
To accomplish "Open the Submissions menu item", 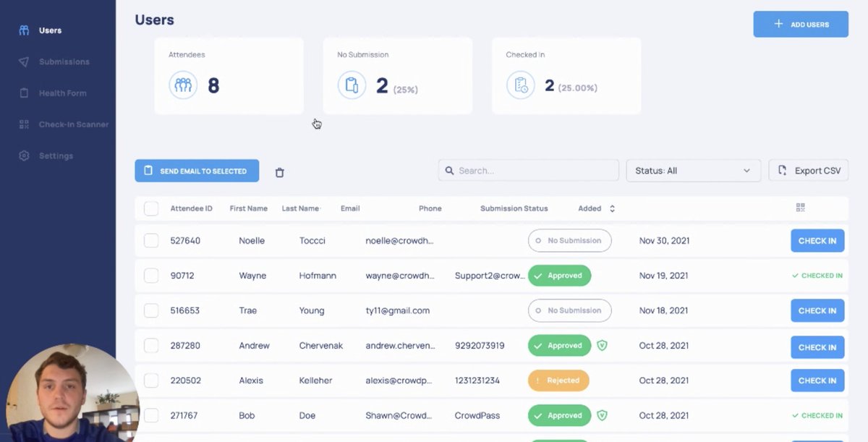I will (x=64, y=62).
